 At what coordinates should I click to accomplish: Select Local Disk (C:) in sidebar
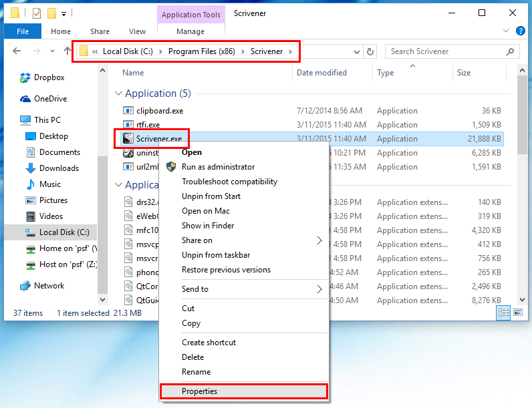(51, 232)
